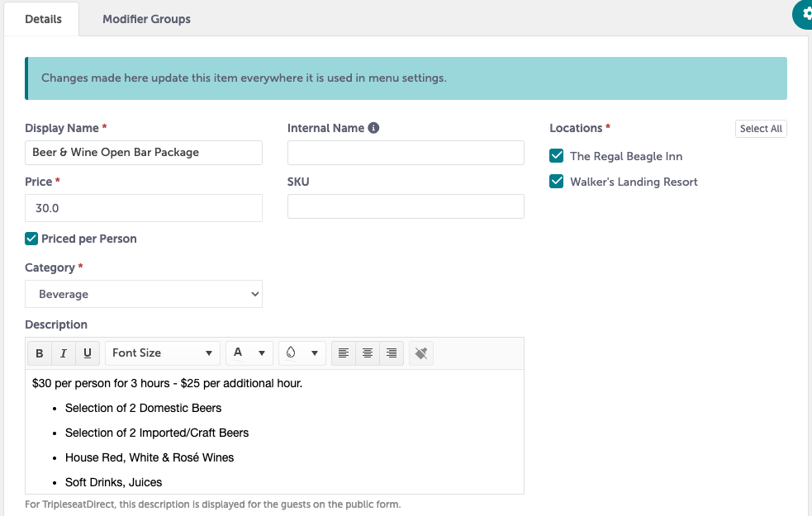Click the TripleseatDirect description hint text
The width and height of the screenshot is (812, 516).
[x=213, y=504]
